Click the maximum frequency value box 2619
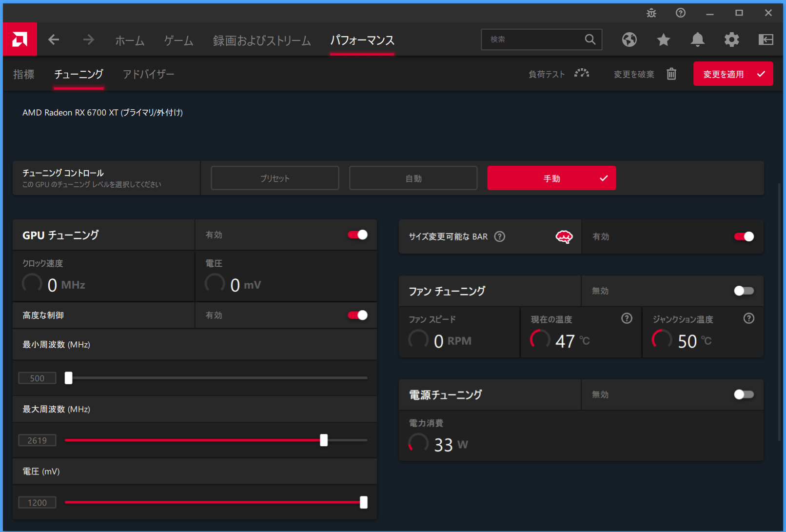The height and width of the screenshot is (532, 786). coord(37,440)
